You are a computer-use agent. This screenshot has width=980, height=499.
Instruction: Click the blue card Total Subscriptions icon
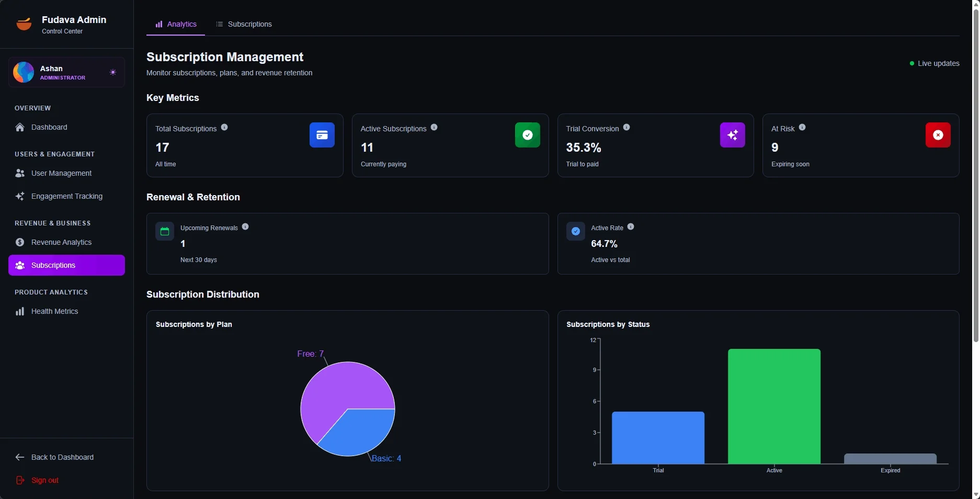click(322, 135)
